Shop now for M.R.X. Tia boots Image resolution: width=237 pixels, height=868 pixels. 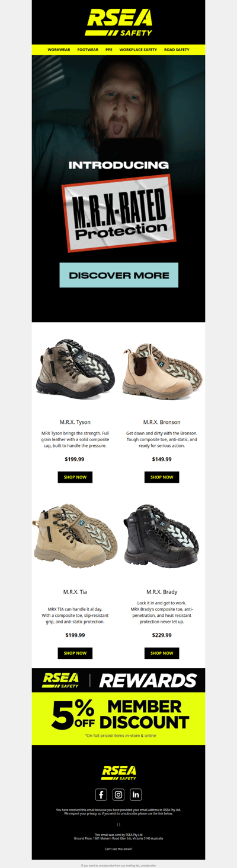pos(75,653)
